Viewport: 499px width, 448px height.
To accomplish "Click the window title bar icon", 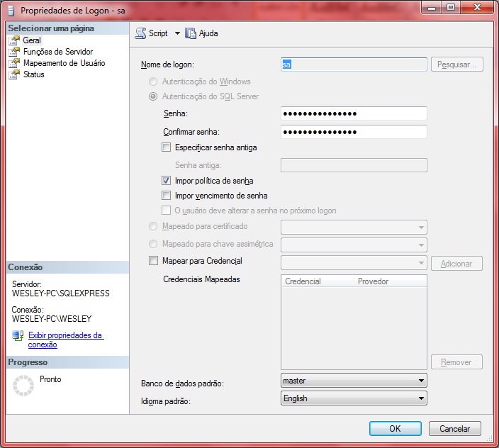I will click(x=11, y=11).
